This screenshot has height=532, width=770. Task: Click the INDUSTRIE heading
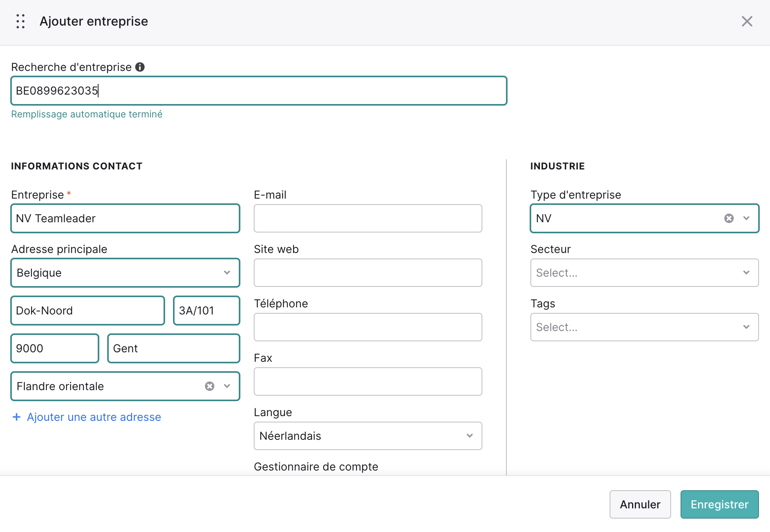(x=557, y=166)
